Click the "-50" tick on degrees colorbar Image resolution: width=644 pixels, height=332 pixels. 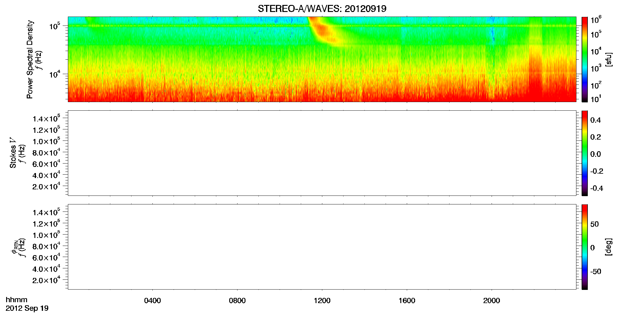click(596, 271)
